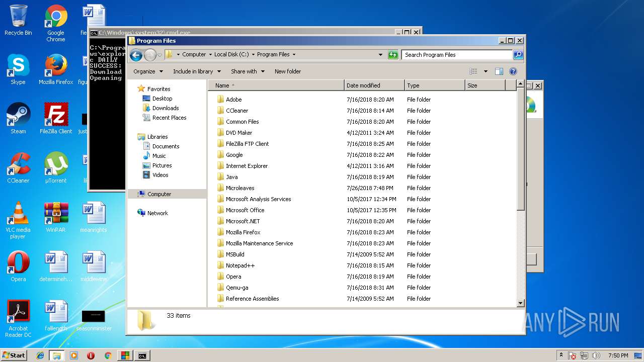Screen dimensions: 644x362
Task: Sort by the Date modified column header
Action: click(374, 85)
